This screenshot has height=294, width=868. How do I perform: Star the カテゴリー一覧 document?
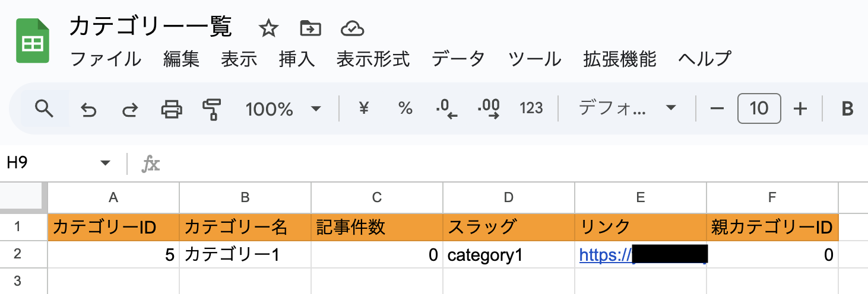click(268, 28)
